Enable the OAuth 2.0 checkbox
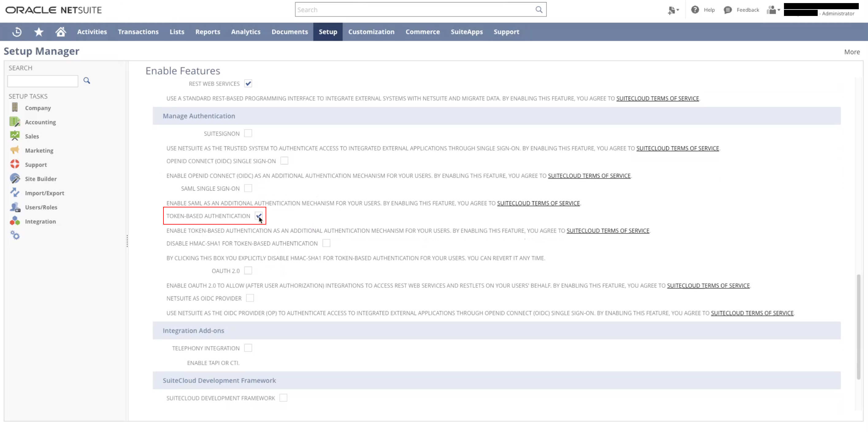This screenshot has width=868, height=432. [248, 271]
